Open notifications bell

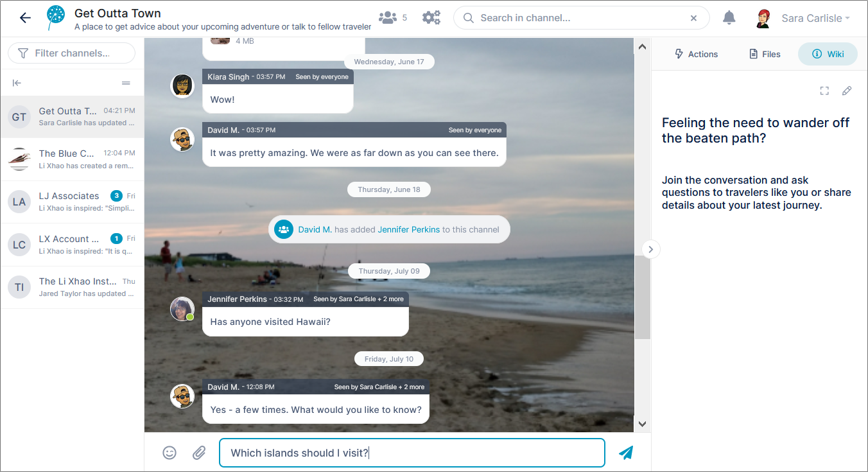(x=729, y=18)
